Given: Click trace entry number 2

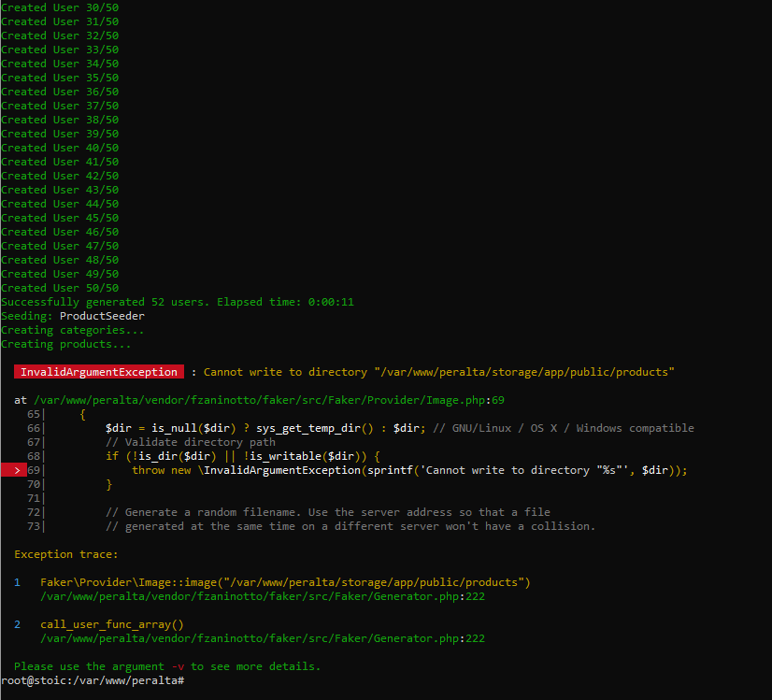Looking at the screenshot, I should pyautogui.click(x=17, y=623).
